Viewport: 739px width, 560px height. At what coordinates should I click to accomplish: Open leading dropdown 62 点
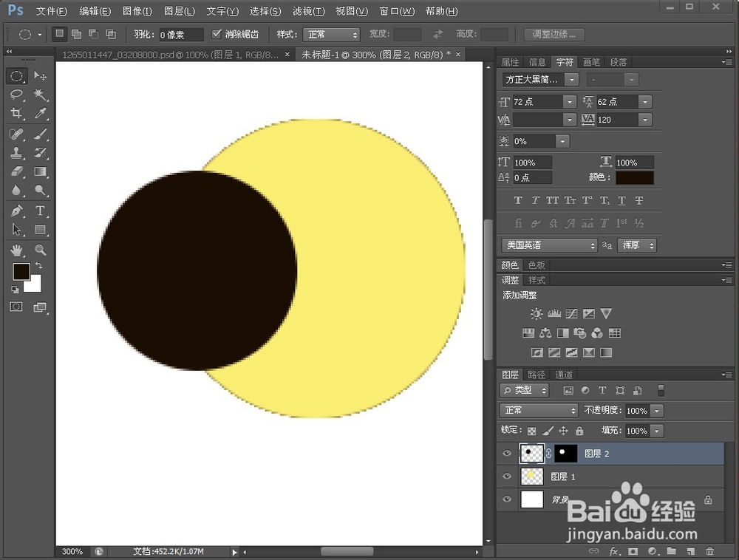pyautogui.click(x=645, y=102)
